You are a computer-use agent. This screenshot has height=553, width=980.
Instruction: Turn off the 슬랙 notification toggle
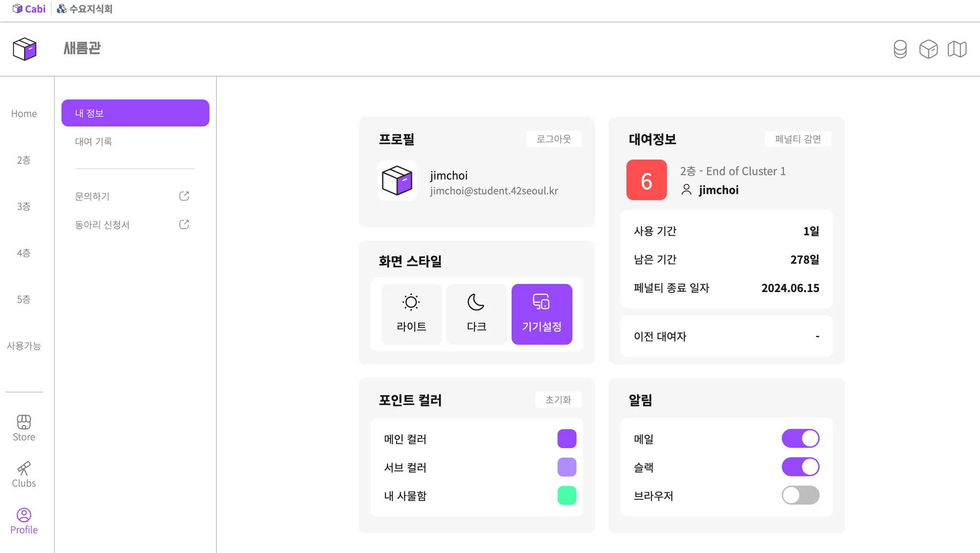click(x=801, y=467)
